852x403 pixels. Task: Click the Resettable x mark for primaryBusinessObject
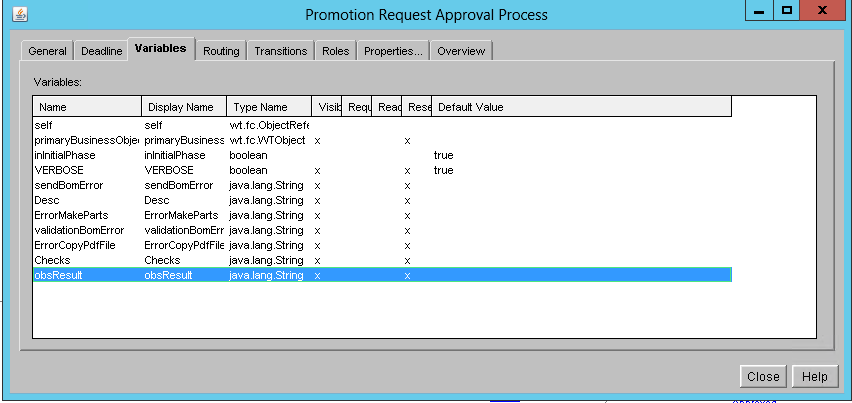tap(407, 141)
